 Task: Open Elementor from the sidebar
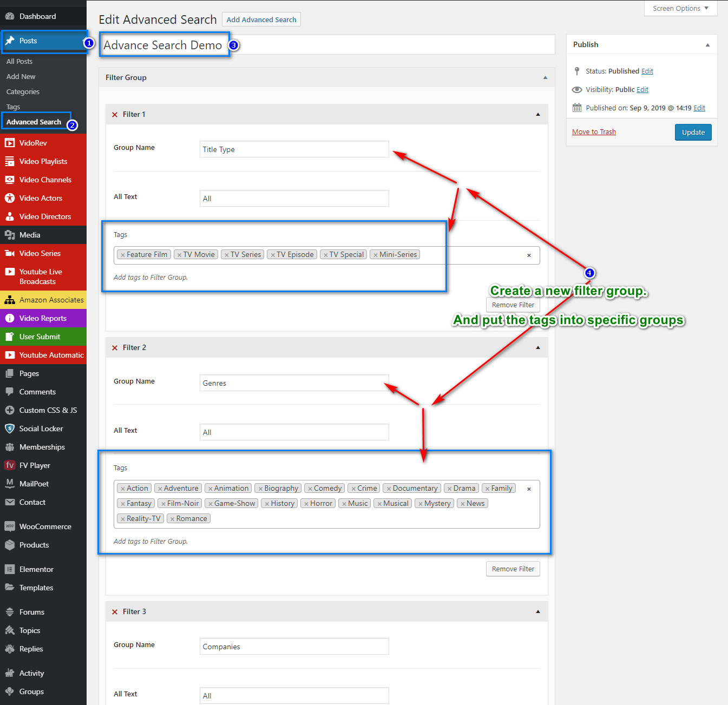point(36,569)
